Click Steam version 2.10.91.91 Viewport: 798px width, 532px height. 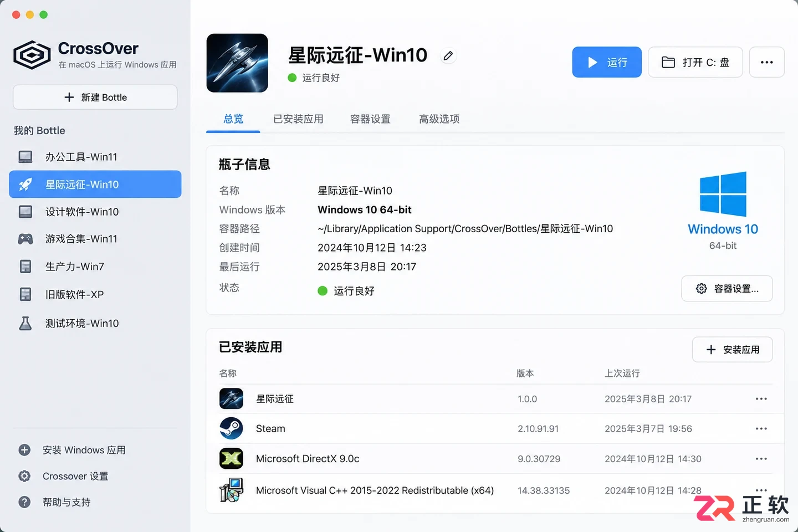pos(538,428)
